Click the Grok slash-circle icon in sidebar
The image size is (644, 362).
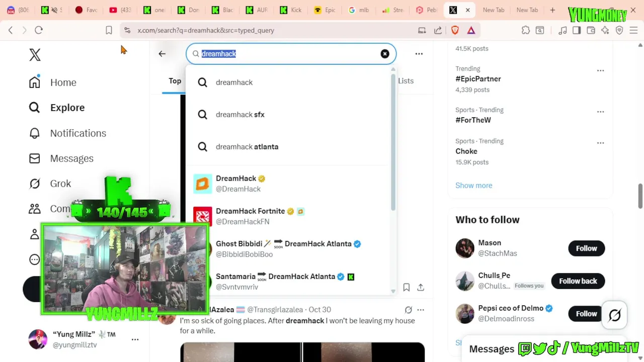34,184
